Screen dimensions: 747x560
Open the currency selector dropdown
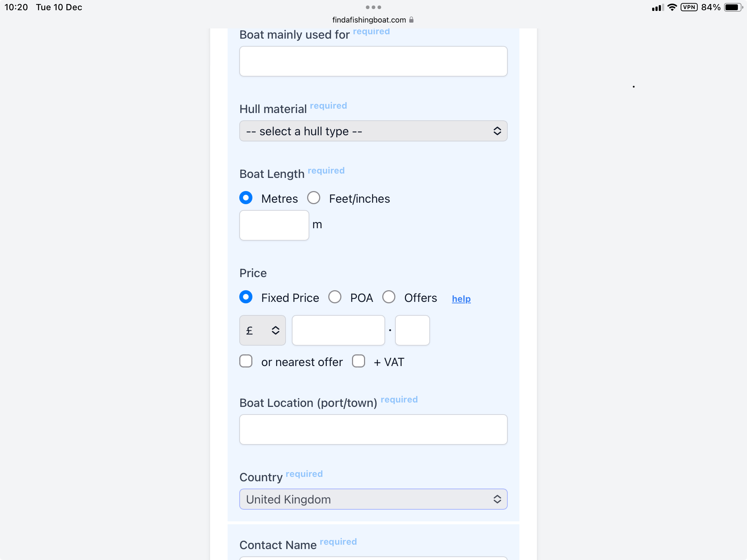[x=262, y=330]
